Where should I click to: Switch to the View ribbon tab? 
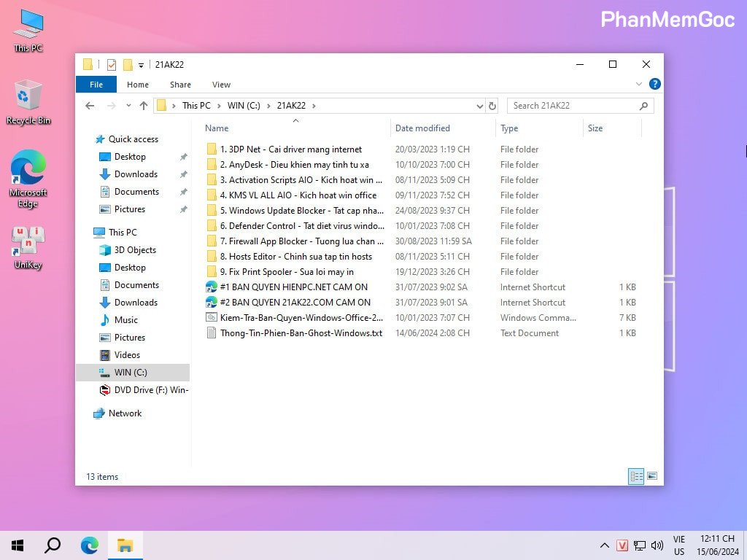(221, 85)
